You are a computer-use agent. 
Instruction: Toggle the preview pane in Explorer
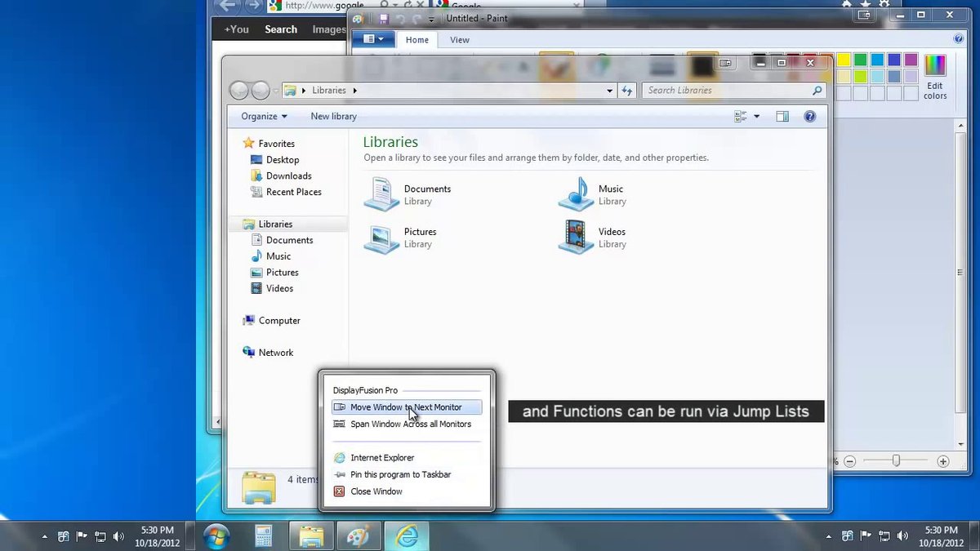coord(782,116)
